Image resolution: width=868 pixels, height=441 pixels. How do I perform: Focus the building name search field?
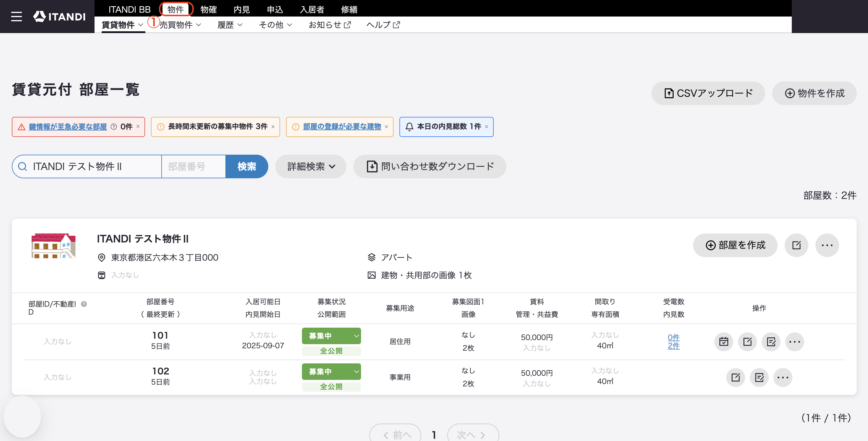pyautogui.click(x=87, y=166)
